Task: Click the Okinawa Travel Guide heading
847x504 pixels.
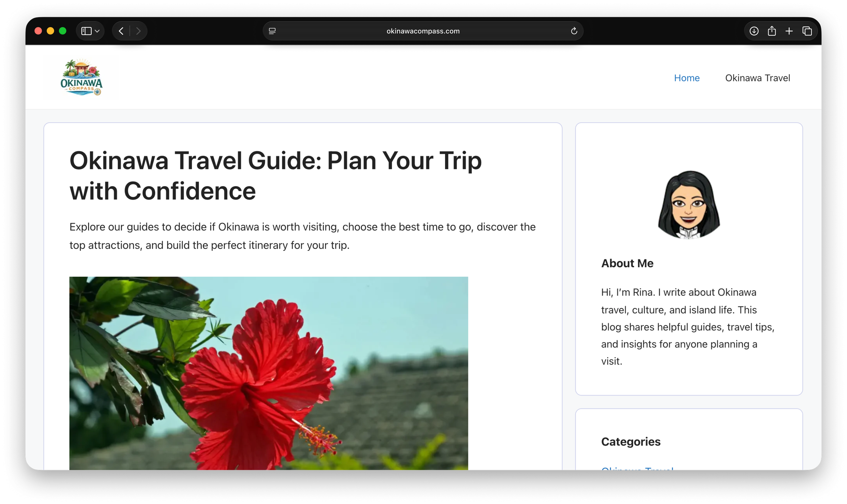Action: pyautogui.click(x=275, y=176)
